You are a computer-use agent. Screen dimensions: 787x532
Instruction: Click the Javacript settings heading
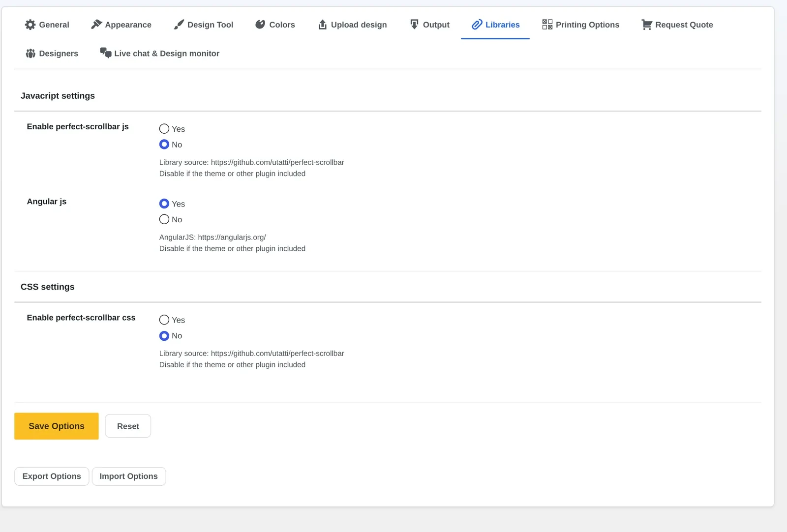coord(58,96)
